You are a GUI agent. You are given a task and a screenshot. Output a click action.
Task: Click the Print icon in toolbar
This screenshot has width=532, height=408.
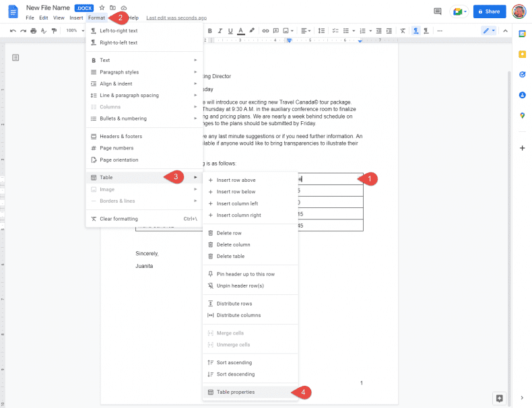(33, 30)
